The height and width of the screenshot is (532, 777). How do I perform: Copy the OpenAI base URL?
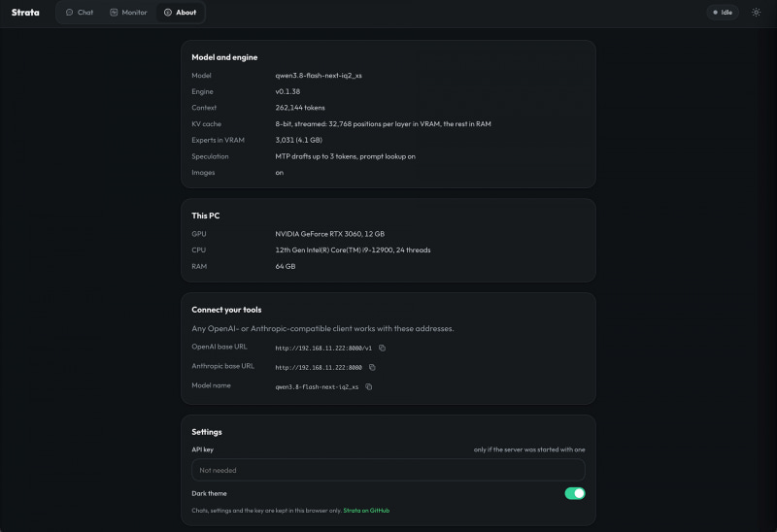pos(382,348)
